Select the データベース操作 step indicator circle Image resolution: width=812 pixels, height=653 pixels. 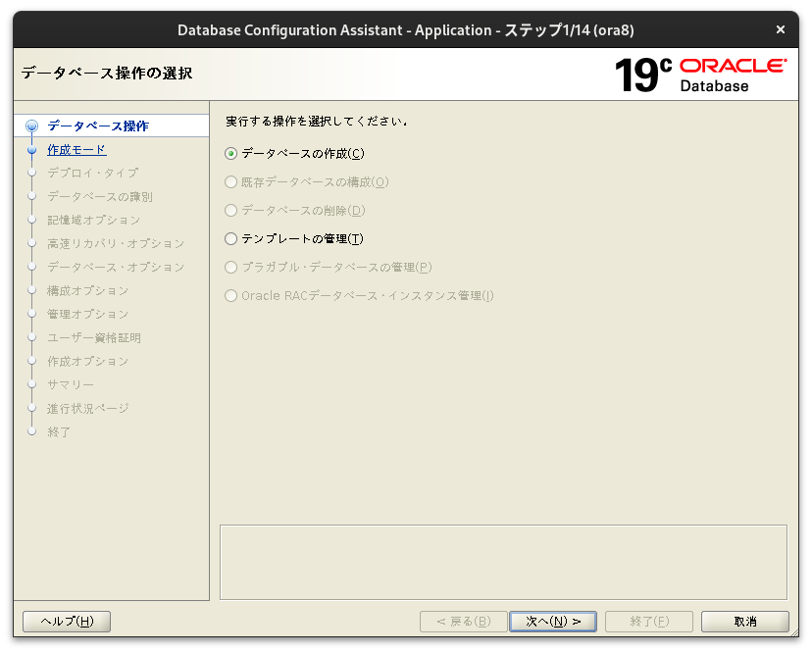click(33, 126)
